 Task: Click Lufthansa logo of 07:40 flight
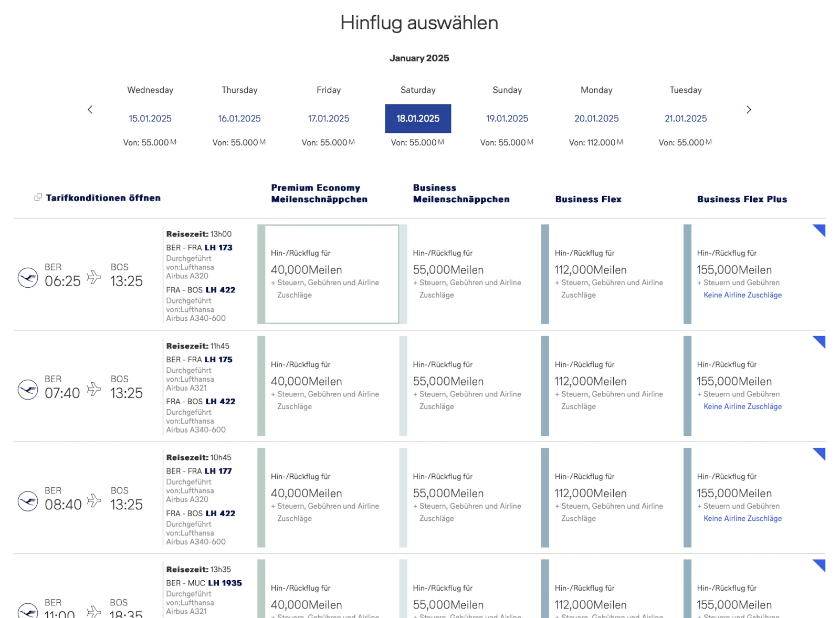[x=28, y=390]
